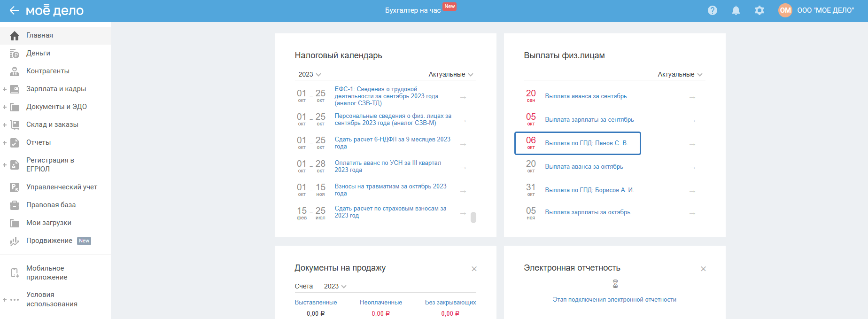This screenshot has width=868, height=319.
Task: Open Сдать расчет 6-НДФЛ link
Action: point(393,143)
